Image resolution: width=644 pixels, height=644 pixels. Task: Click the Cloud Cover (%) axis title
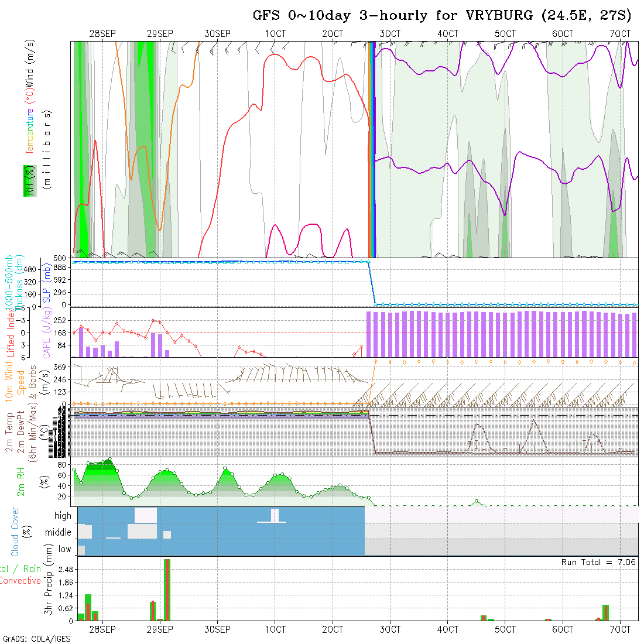[x=15, y=532]
